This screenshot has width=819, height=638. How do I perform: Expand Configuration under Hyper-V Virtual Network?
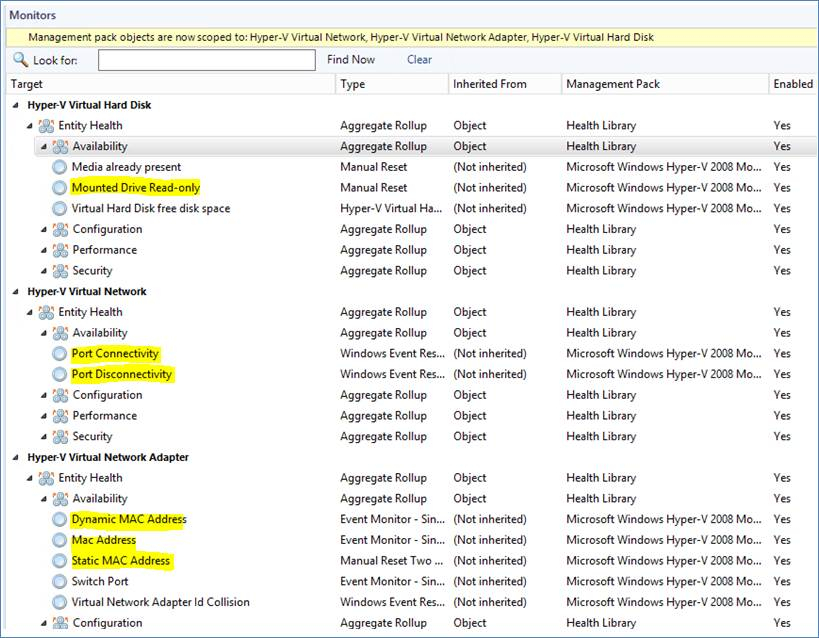pyautogui.click(x=44, y=395)
